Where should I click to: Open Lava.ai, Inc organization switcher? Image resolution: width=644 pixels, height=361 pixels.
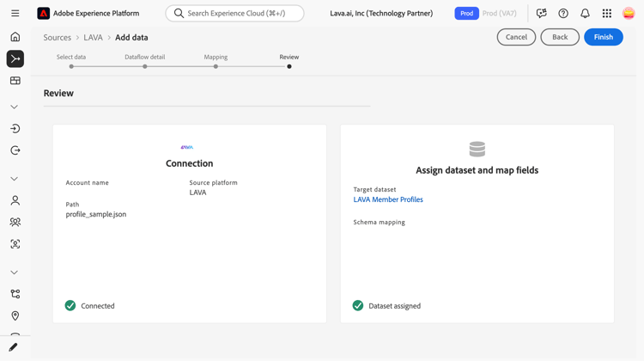[381, 13]
